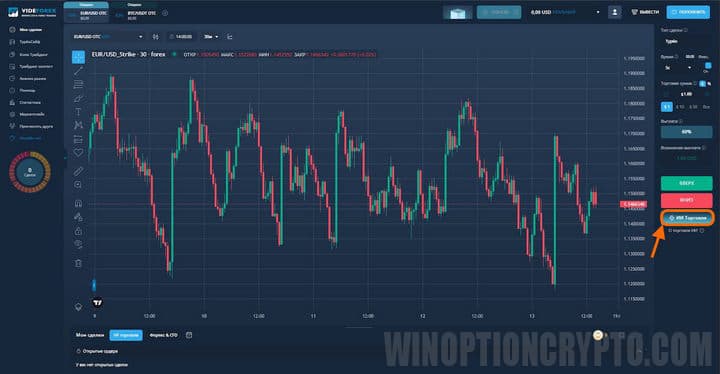The height and width of the screenshot is (374, 720).
Task: Select the trend line drawing tool
Action: [x=79, y=71]
